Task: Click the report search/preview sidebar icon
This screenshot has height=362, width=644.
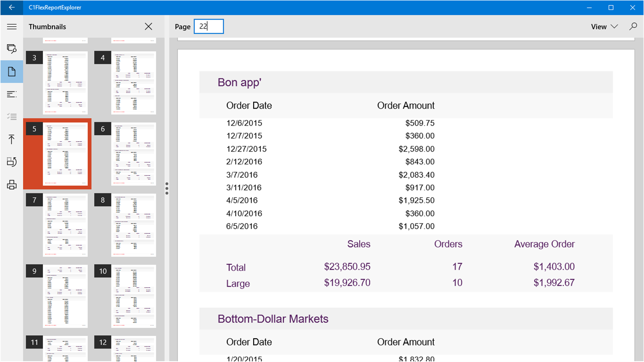Action: click(x=12, y=49)
